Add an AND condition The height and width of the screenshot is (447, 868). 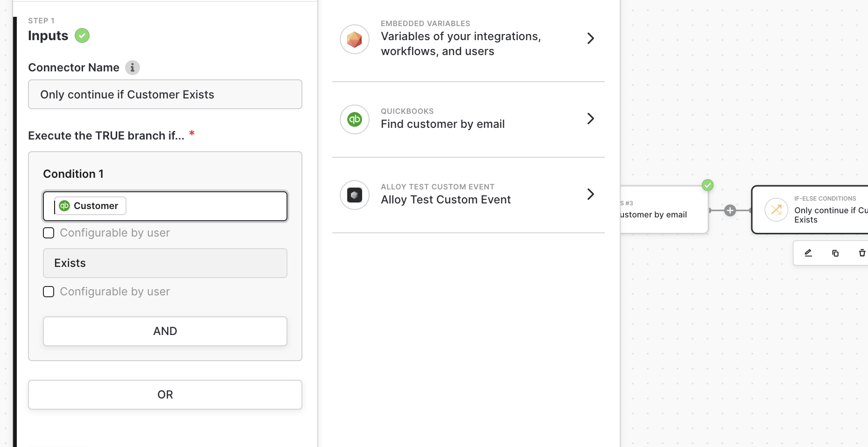(165, 331)
